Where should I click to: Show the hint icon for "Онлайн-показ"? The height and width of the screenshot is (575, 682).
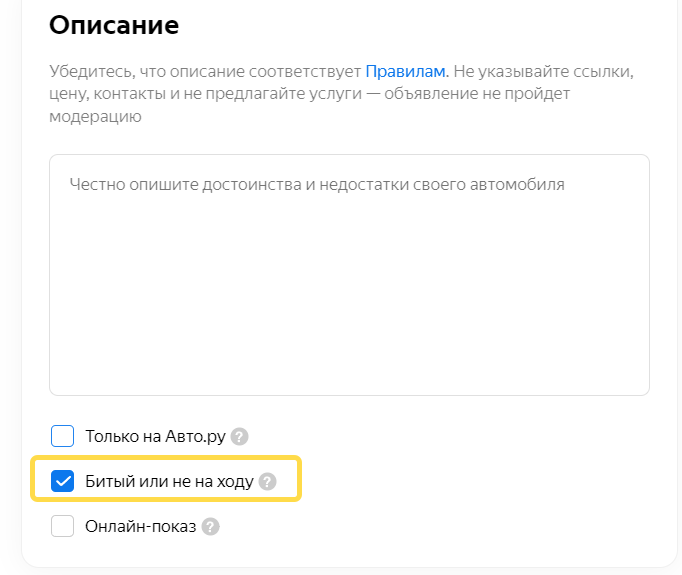[210, 527]
